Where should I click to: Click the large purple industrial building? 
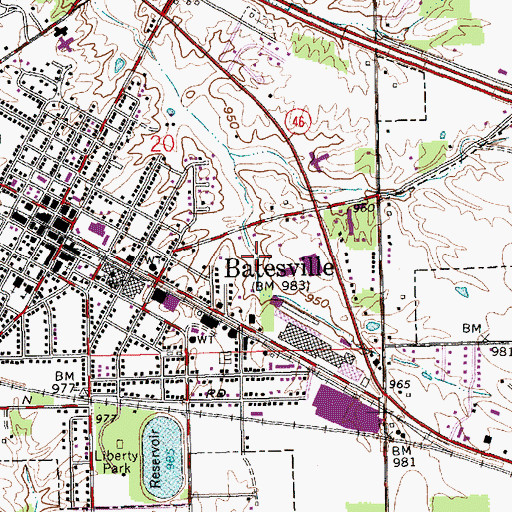(x=347, y=409)
